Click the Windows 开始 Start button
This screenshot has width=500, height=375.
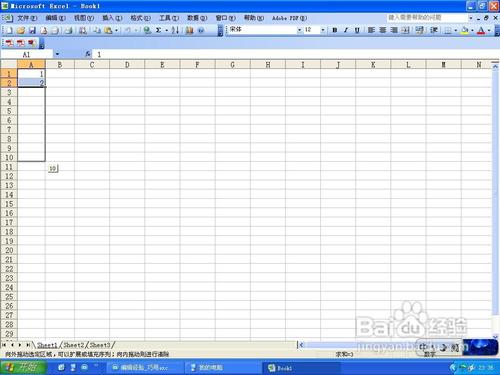point(23,367)
